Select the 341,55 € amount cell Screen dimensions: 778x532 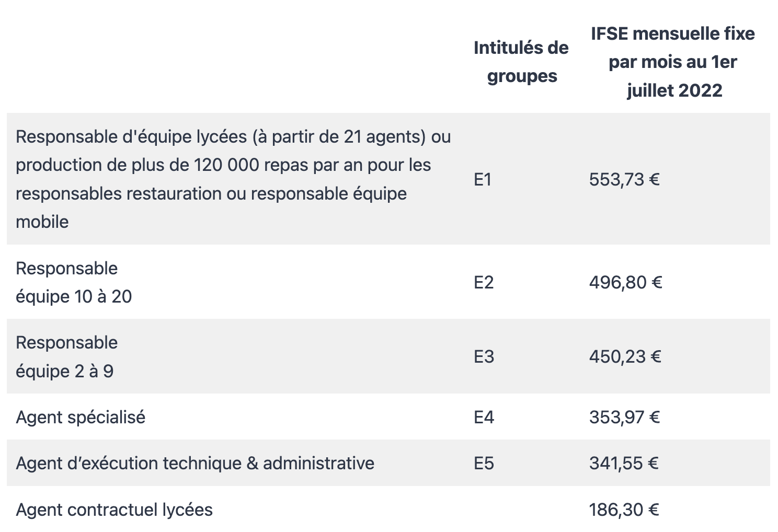(x=624, y=464)
